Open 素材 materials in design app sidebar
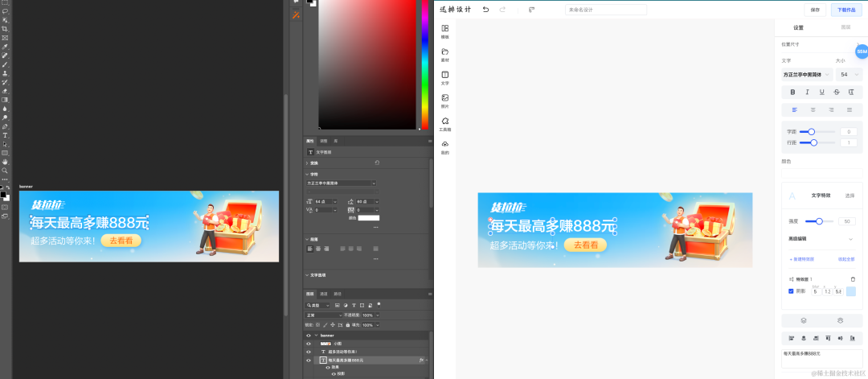This screenshot has width=868, height=379. click(x=445, y=54)
